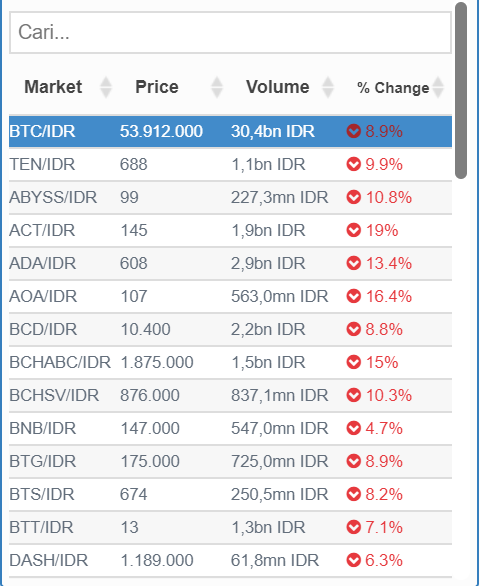Image resolution: width=480 pixels, height=586 pixels.
Task: Open the ABYSS/IDR market
Action: click(x=230, y=197)
